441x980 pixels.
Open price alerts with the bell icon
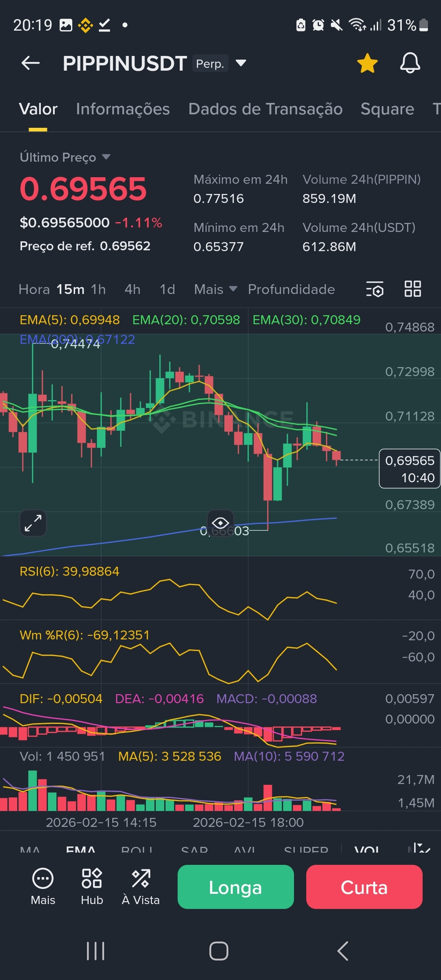coord(410,63)
